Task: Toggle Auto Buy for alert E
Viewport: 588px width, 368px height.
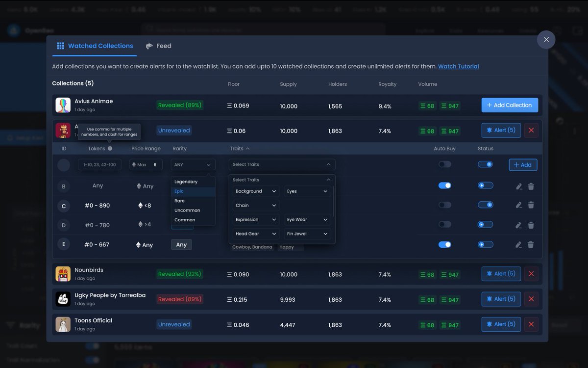Action: click(x=445, y=244)
